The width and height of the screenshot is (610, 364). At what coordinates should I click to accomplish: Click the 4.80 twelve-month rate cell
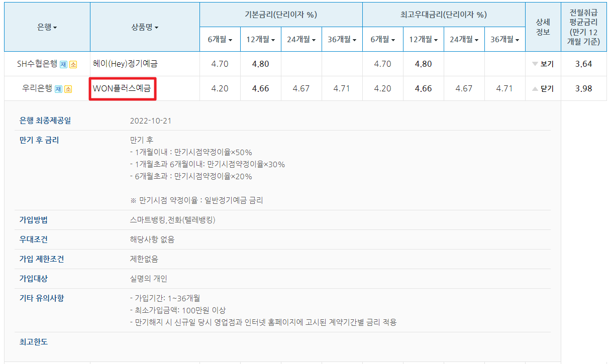click(260, 64)
